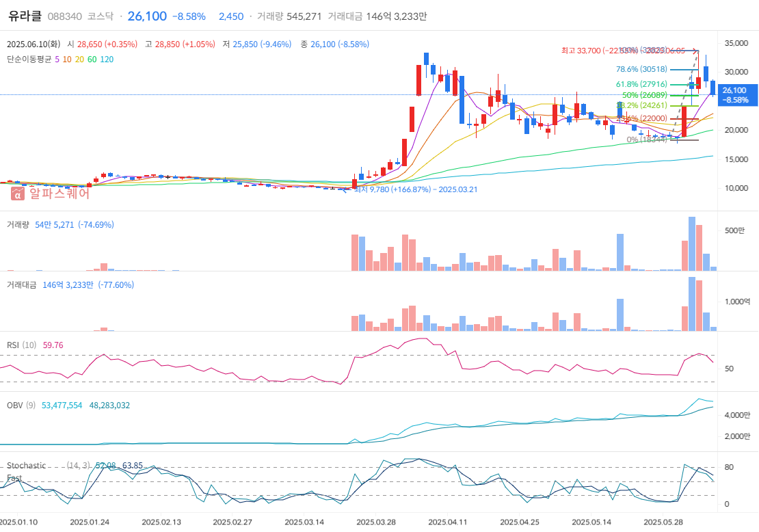Click the 2025.05.28 date on the time axis

(x=663, y=522)
